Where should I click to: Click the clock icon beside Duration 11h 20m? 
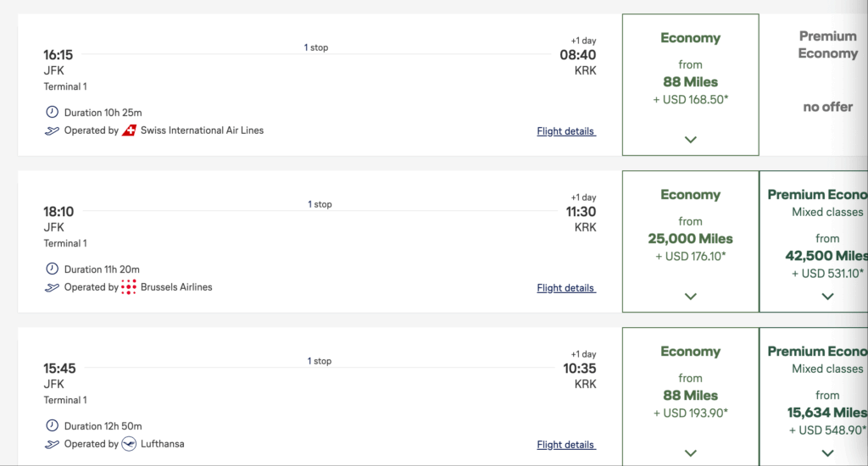[52, 269]
